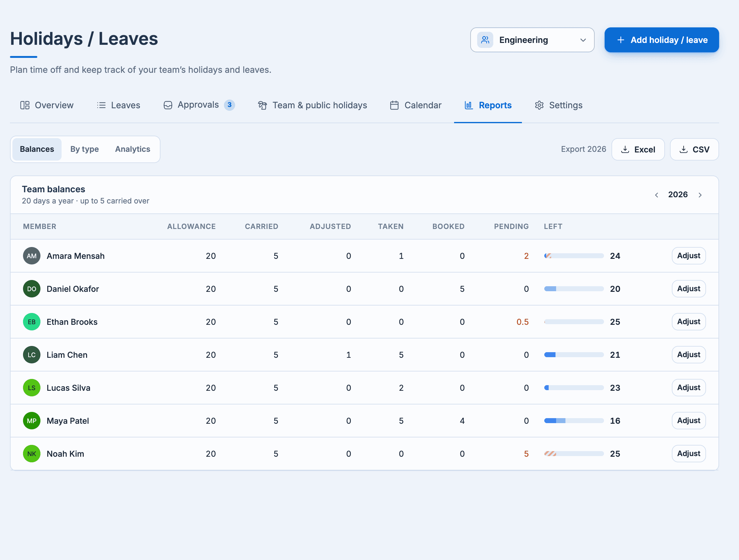739x560 pixels.
Task: Click the Allowance column header
Action: tap(191, 226)
